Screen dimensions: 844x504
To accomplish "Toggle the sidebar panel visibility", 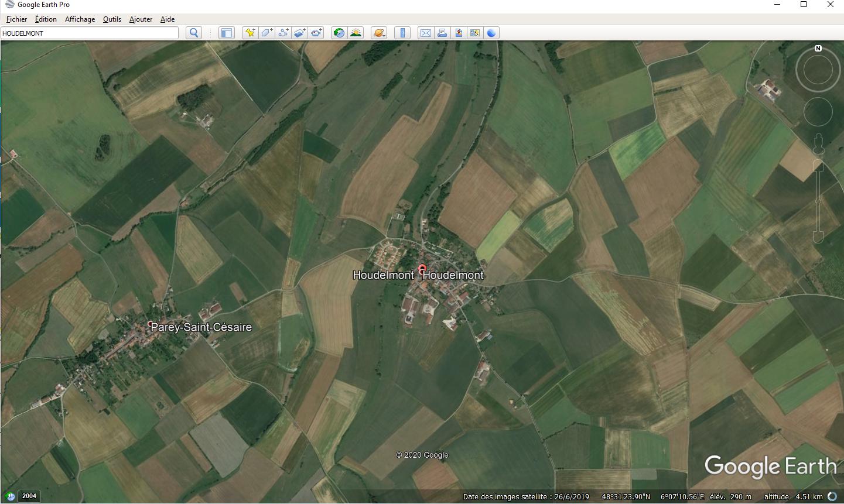I will pyautogui.click(x=226, y=33).
